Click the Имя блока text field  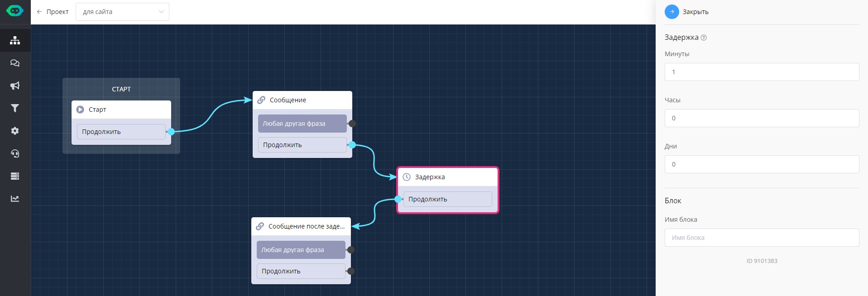click(x=762, y=238)
